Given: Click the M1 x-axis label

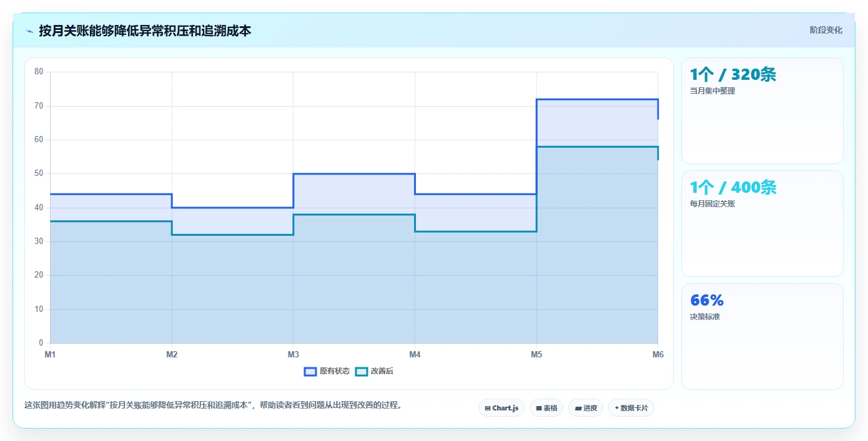Looking at the screenshot, I should pyautogui.click(x=50, y=354).
